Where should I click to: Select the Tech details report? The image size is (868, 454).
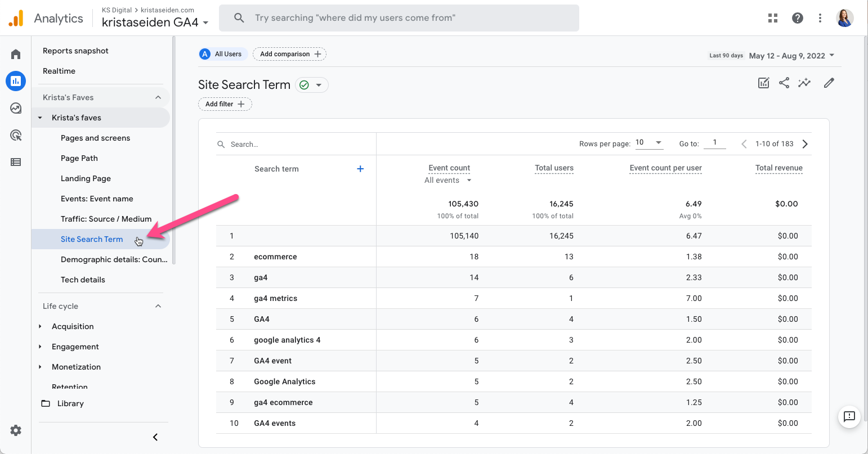click(x=83, y=280)
